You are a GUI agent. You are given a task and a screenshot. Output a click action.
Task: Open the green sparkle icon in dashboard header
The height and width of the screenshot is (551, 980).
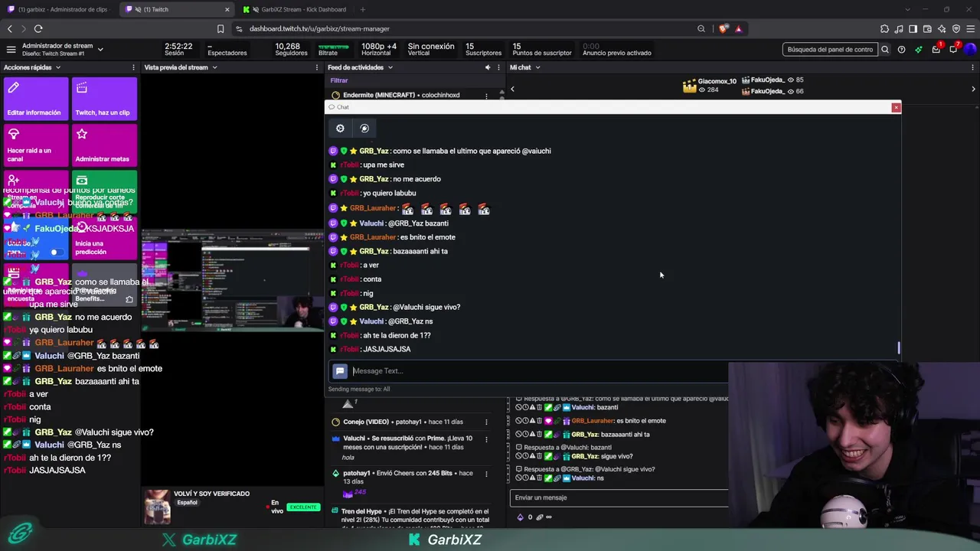(918, 50)
